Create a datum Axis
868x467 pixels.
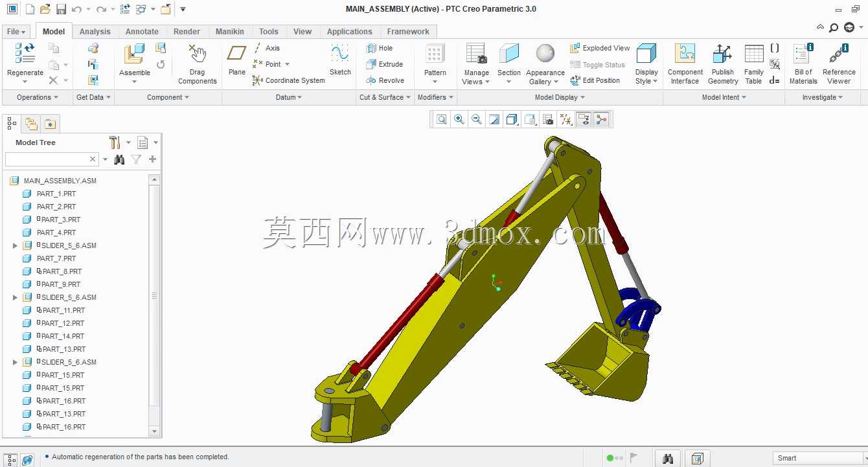(x=266, y=48)
